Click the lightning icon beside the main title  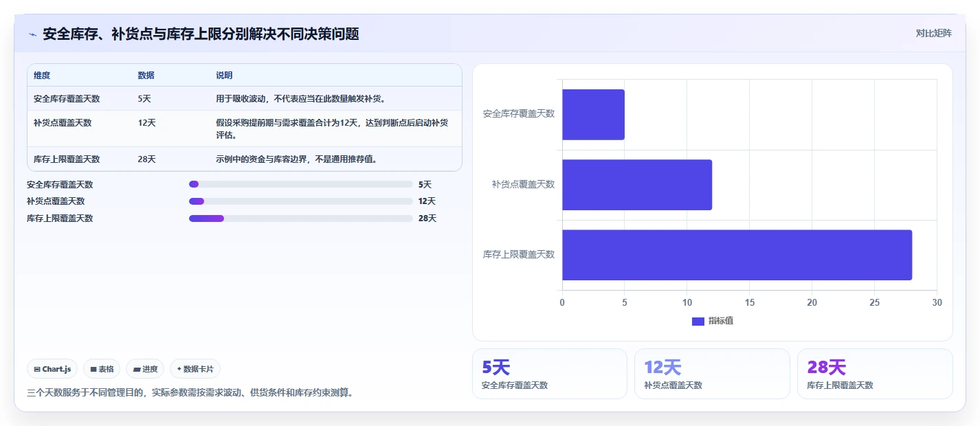pos(33,34)
